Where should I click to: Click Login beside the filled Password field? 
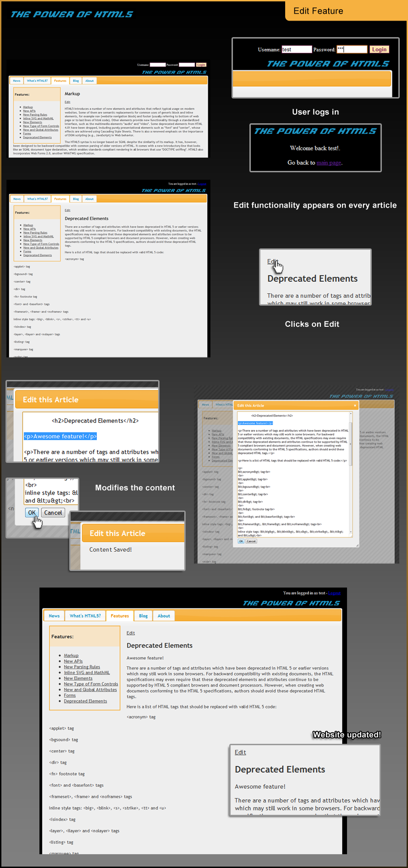click(379, 49)
